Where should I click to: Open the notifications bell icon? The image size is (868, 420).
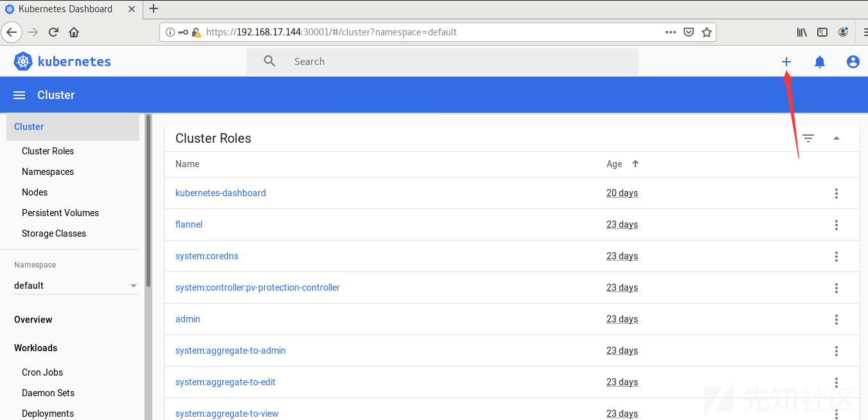pyautogui.click(x=820, y=62)
